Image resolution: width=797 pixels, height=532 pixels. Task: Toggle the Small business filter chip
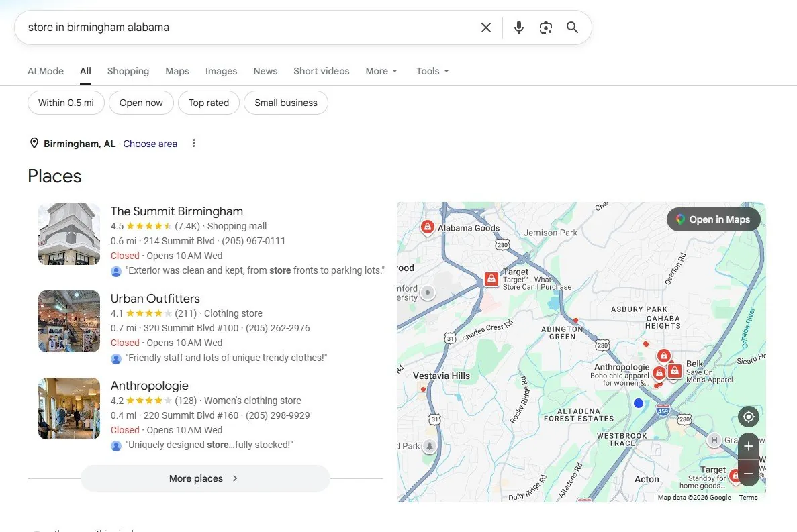coord(285,103)
